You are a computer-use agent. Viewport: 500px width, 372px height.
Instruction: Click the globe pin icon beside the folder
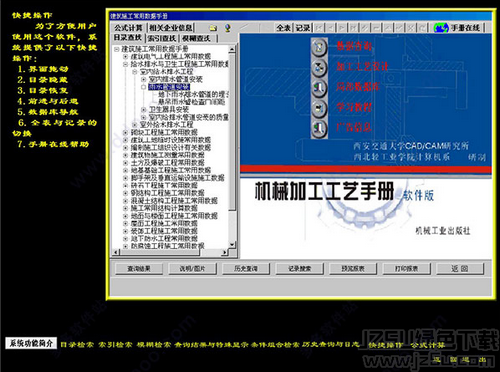[228, 28]
